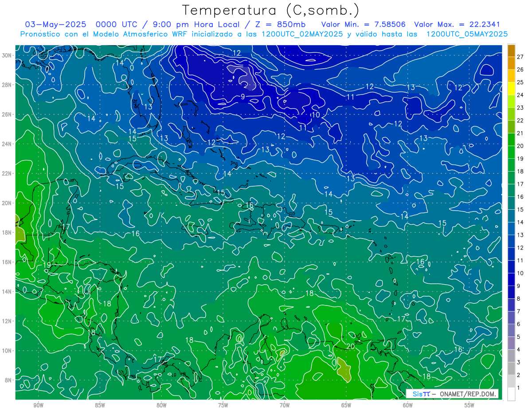Click the title 'Temperatura (C,somb.)'

point(270,10)
